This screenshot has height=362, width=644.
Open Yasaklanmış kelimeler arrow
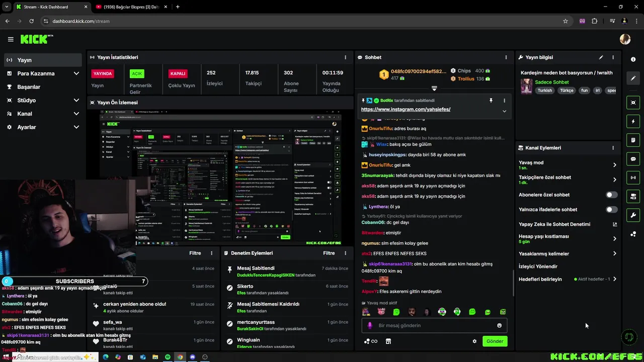[x=614, y=253]
